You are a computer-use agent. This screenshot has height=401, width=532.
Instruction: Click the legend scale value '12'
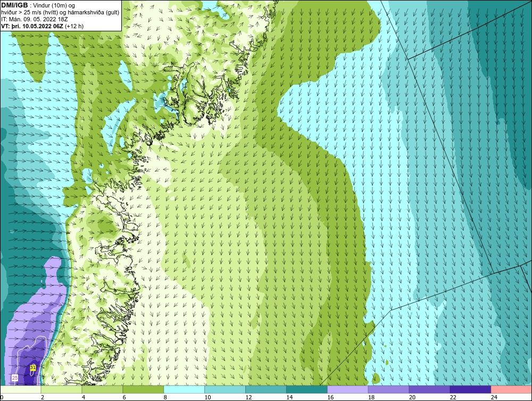pyautogui.click(x=248, y=397)
